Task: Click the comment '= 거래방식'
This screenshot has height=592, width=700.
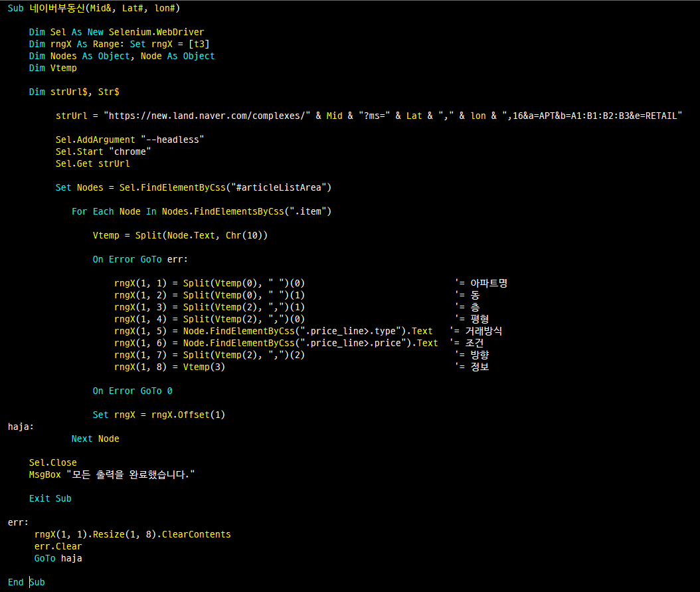Action: pyautogui.click(x=476, y=331)
